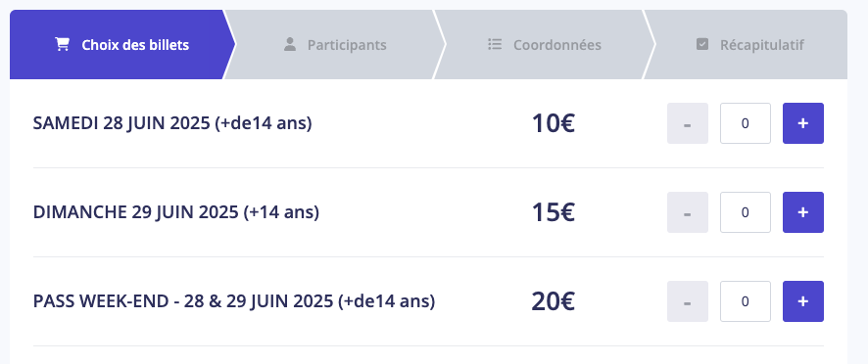
Task: Click the 20€ Pass Week-End price
Action: pos(553,301)
